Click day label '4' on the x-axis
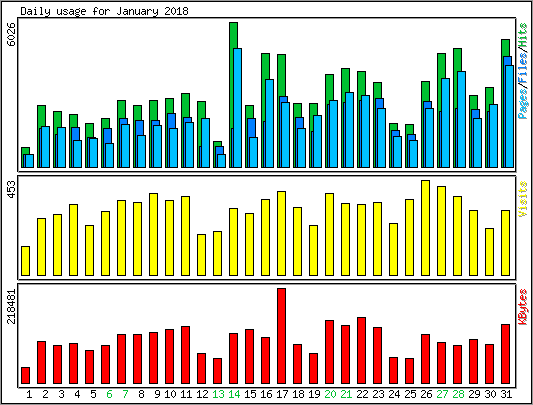 pyautogui.click(x=77, y=394)
